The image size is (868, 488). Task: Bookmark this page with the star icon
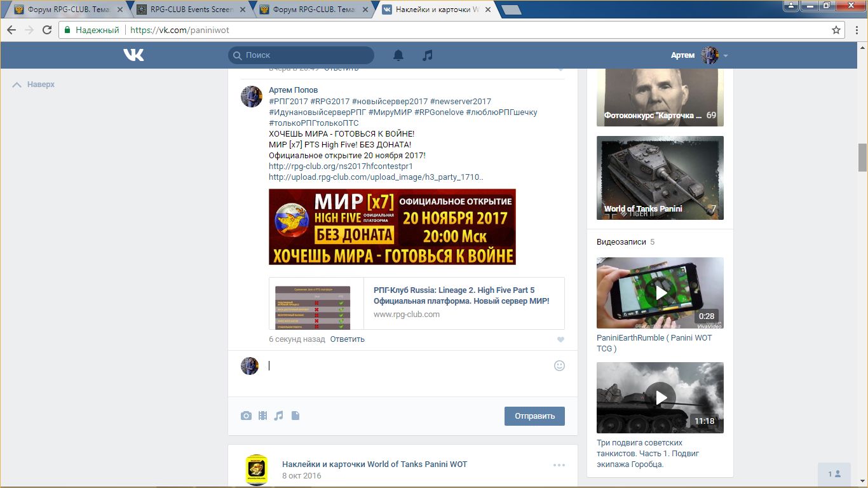click(x=836, y=30)
